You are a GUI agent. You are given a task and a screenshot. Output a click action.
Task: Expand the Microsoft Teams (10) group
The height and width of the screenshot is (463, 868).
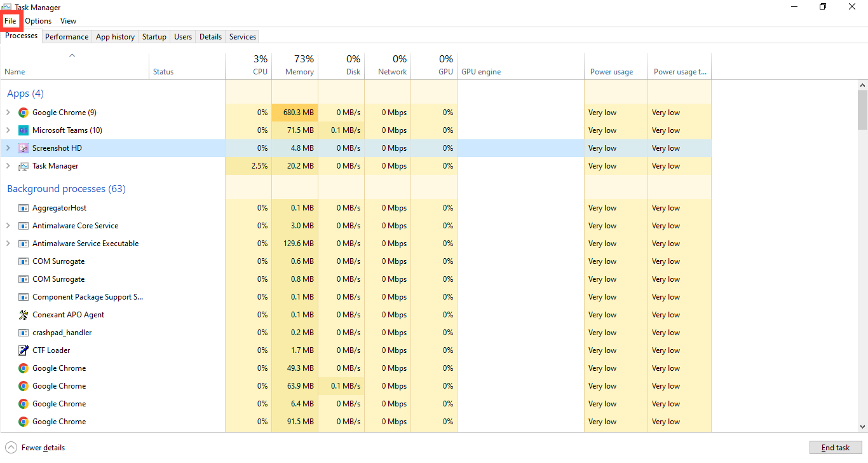click(x=8, y=130)
